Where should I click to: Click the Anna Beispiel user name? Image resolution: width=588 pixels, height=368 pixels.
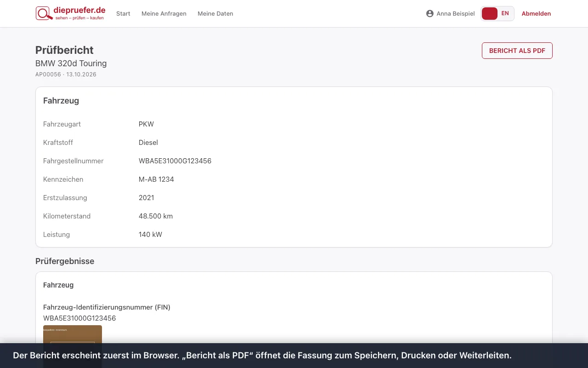pos(456,14)
